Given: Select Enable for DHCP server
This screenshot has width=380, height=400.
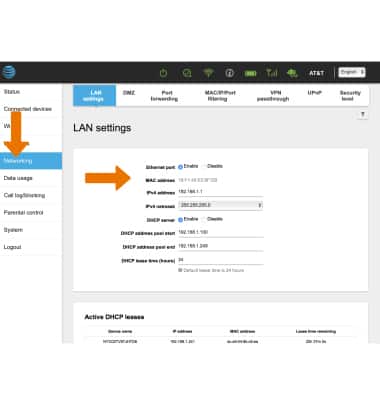Looking at the screenshot, I should [x=180, y=220].
